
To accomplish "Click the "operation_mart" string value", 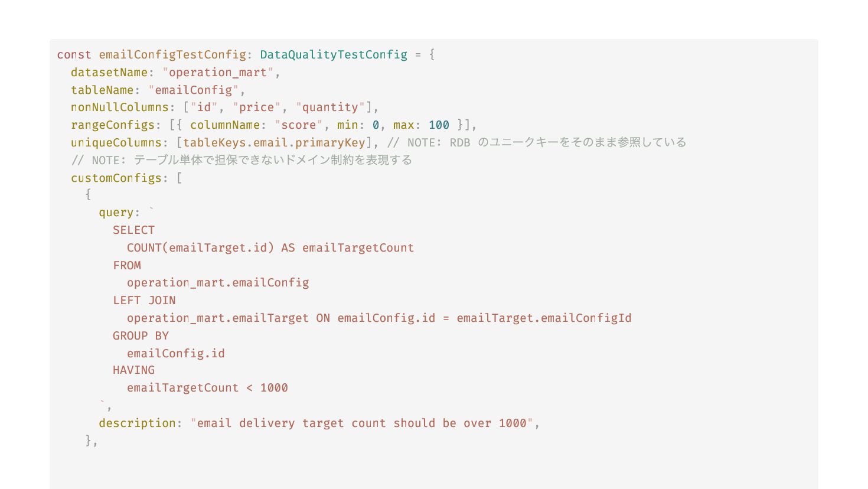I will point(218,73).
